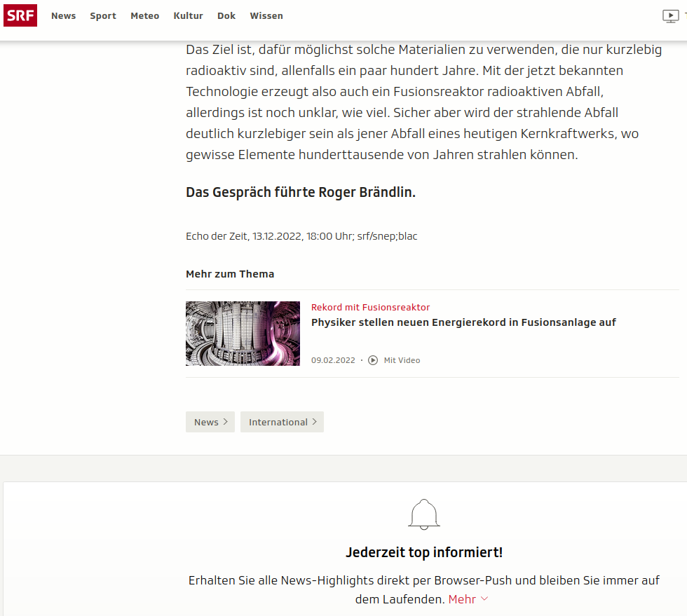Click the red 'Rekord mit Fusionsreaktor' label
The height and width of the screenshot is (616, 687).
370,307
